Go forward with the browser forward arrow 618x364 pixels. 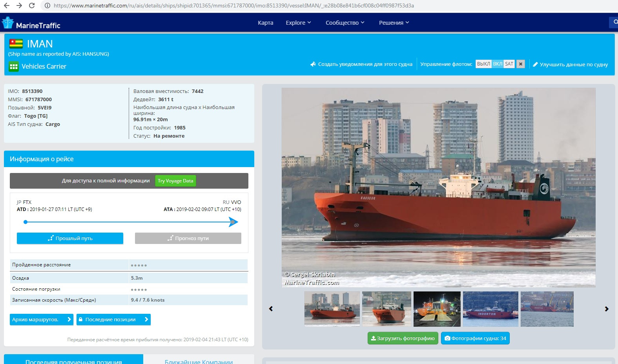tap(19, 5)
